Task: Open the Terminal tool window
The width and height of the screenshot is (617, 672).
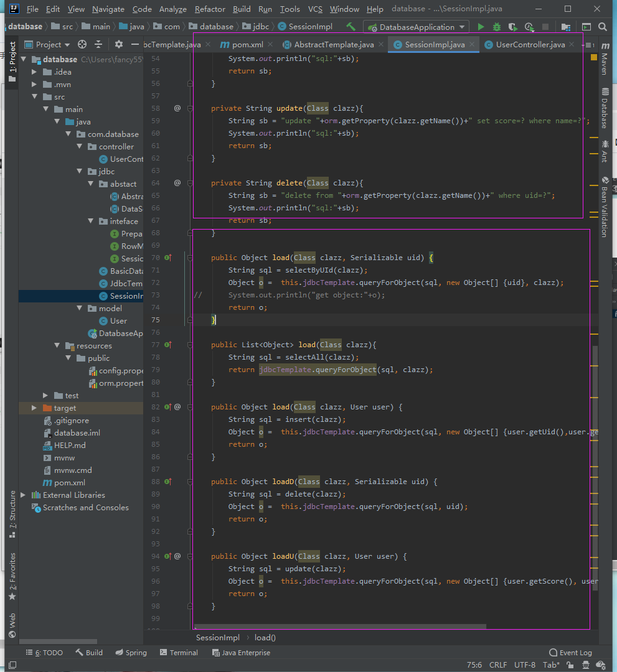Action: [179, 653]
